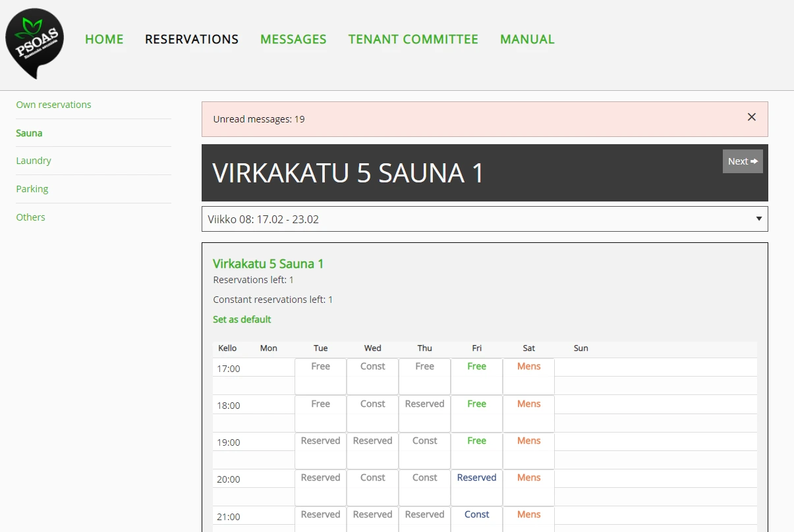
Task: Click the Unread messages: 19 text
Action: click(x=259, y=119)
